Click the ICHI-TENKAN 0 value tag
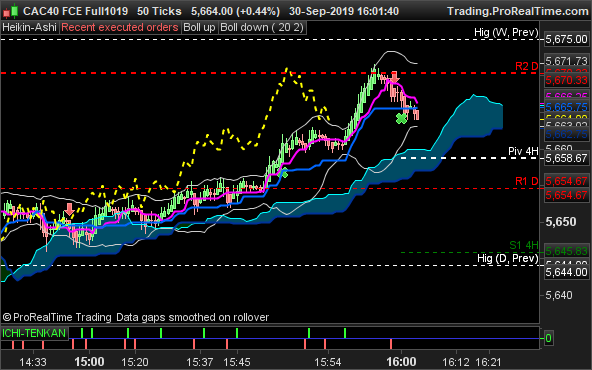The image size is (592, 370). [x=548, y=338]
